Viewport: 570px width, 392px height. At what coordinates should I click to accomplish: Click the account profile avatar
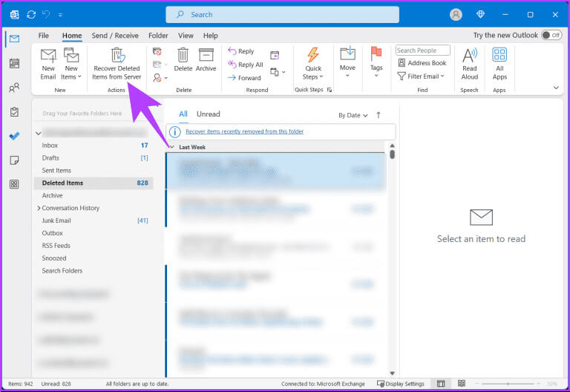pyautogui.click(x=456, y=15)
